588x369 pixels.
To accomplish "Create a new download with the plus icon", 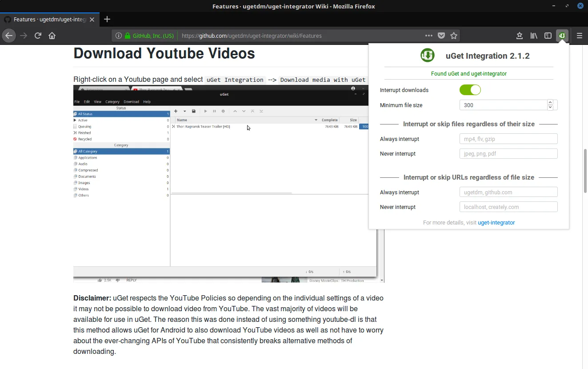I will [176, 111].
